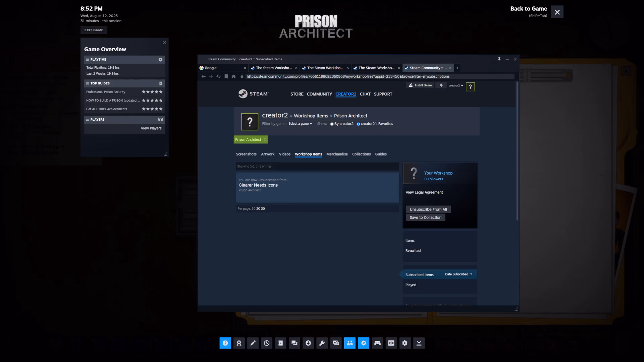Screen dimensions: 644x362
Task: Open the Achievements icon in overlay toolbar
Action: (239, 343)
